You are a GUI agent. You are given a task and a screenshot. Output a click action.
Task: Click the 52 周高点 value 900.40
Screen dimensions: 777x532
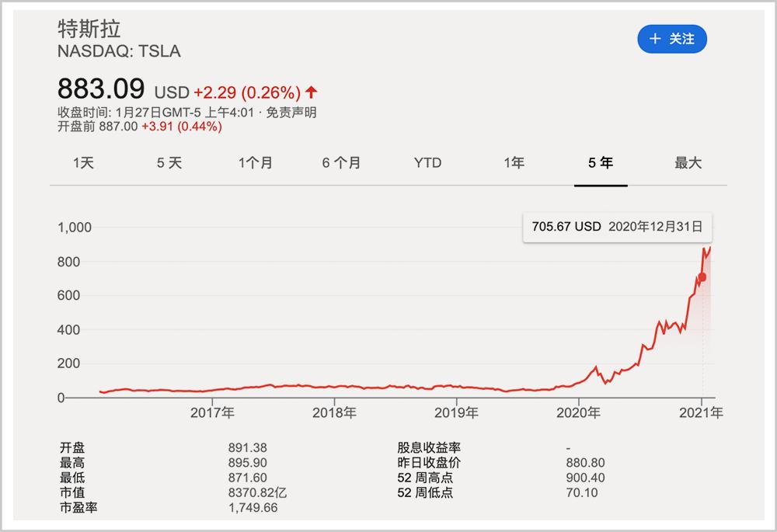[x=586, y=478]
